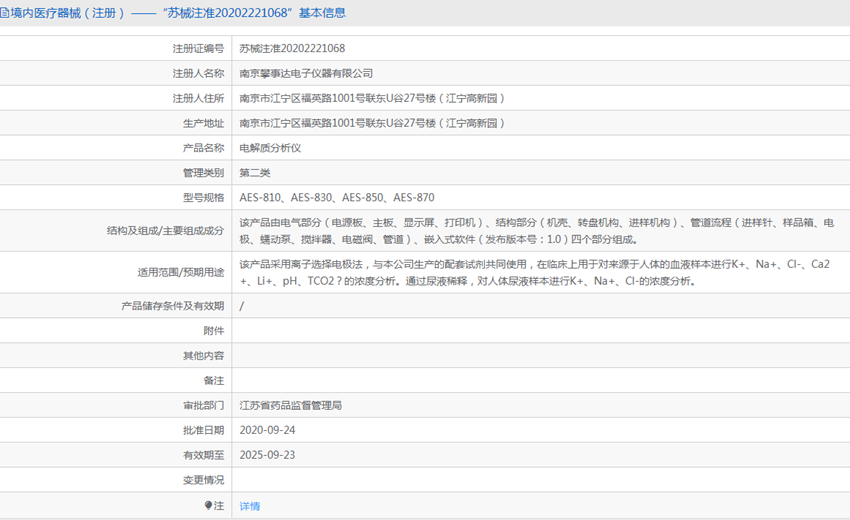Click the 审批部门 label
Image resolution: width=850 pixels, height=520 pixels.
(203, 406)
